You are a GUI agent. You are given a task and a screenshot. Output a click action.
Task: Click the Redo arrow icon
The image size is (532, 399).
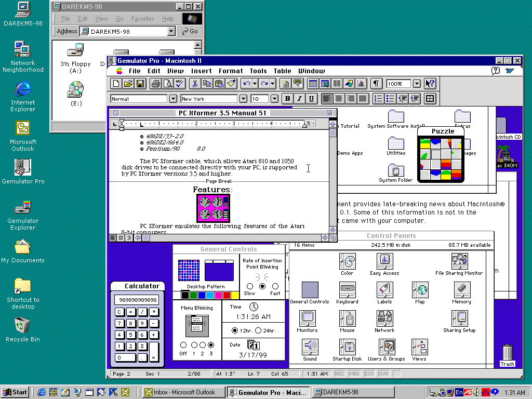click(264, 84)
